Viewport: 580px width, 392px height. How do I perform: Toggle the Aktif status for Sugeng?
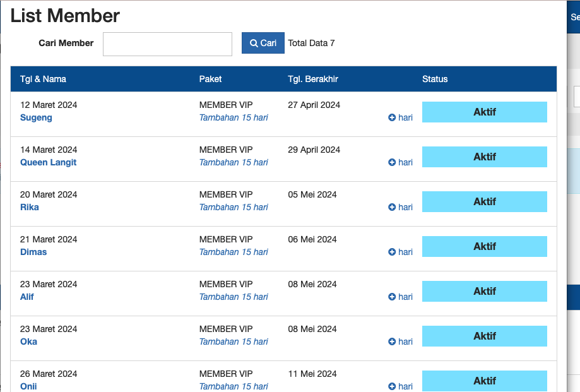coord(484,112)
